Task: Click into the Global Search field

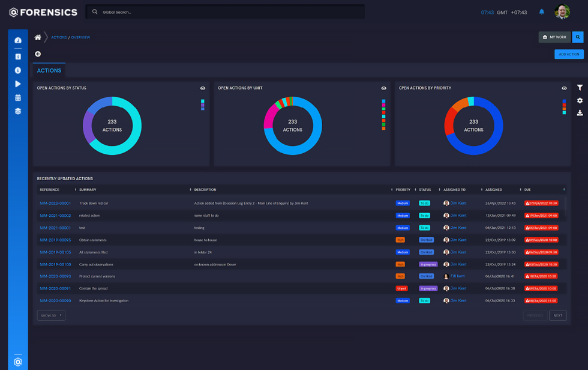Action: (x=228, y=12)
